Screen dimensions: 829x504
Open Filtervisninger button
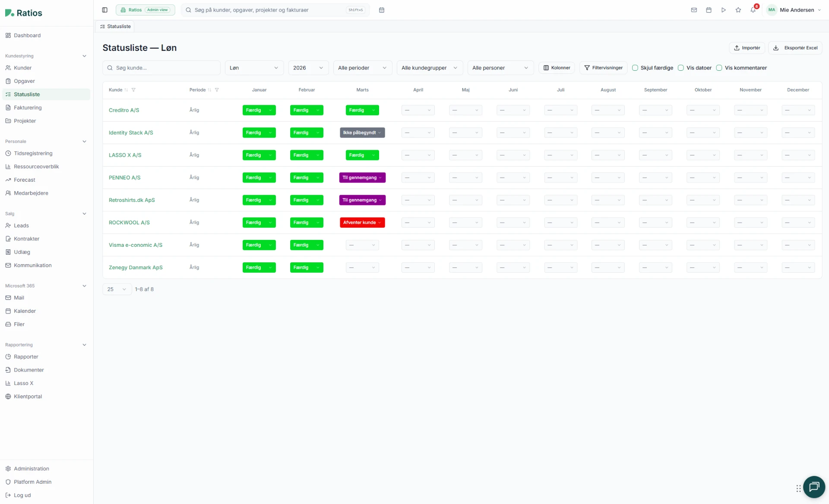click(603, 68)
